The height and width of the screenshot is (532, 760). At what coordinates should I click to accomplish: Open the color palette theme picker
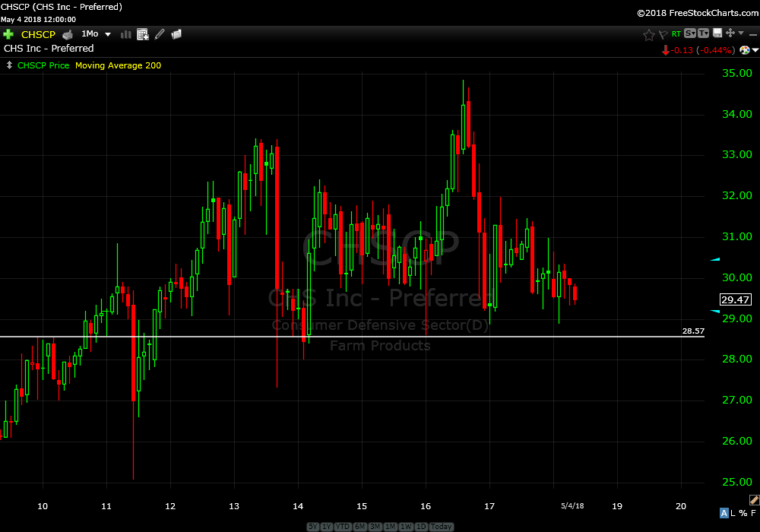click(x=745, y=50)
